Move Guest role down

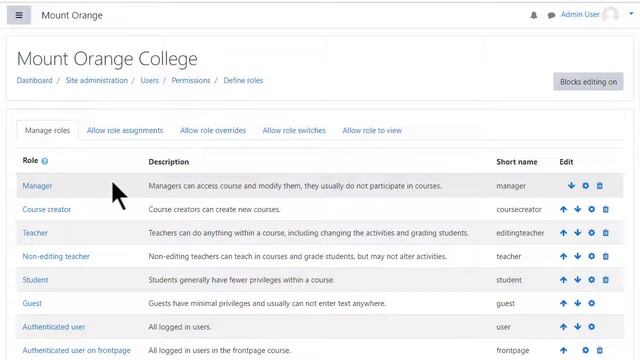578,303
